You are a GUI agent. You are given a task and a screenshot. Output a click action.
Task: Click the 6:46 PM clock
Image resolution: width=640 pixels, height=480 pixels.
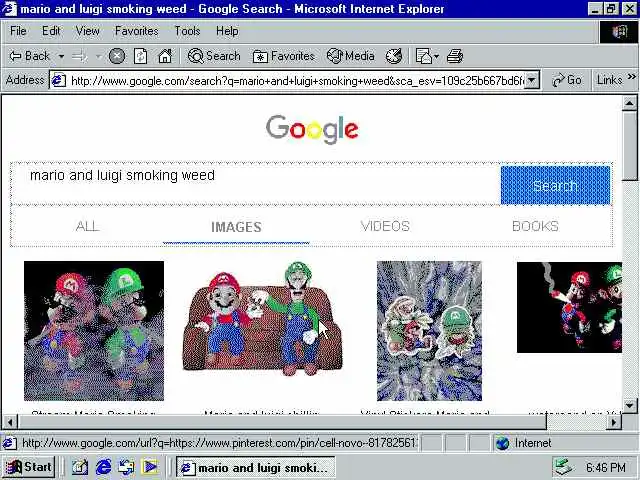coord(606,468)
